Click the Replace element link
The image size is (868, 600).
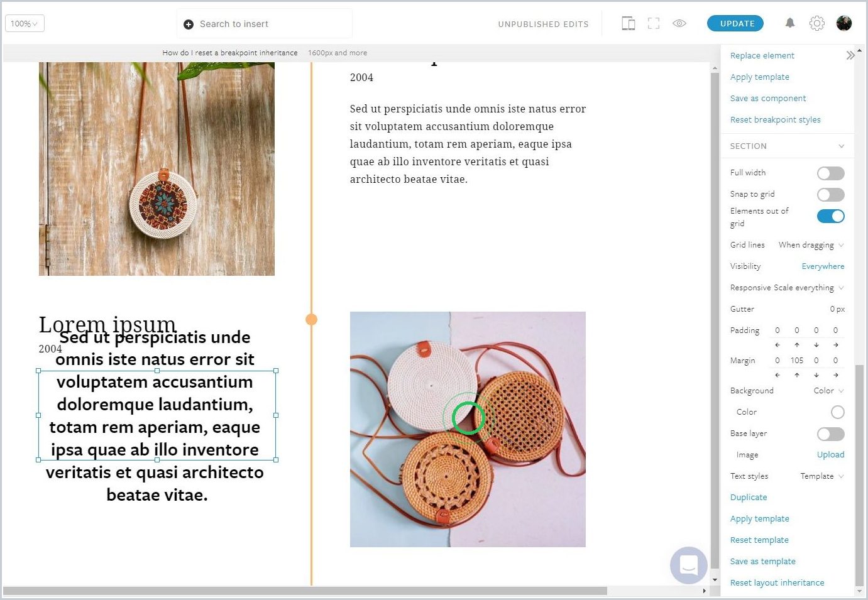tap(762, 55)
